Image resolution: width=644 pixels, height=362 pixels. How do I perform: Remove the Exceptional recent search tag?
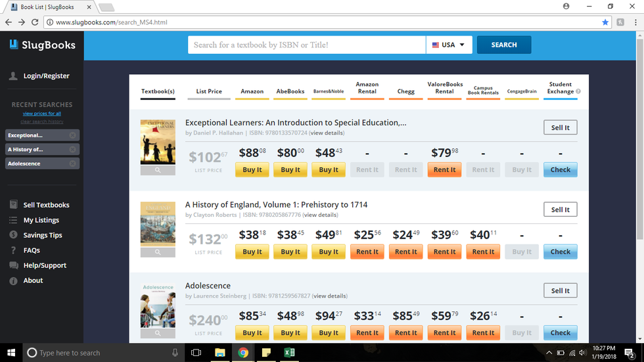tap(73, 135)
